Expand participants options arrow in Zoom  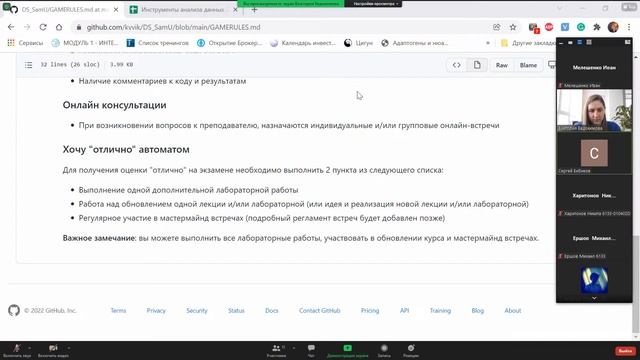pyautogui.click(x=293, y=348)
